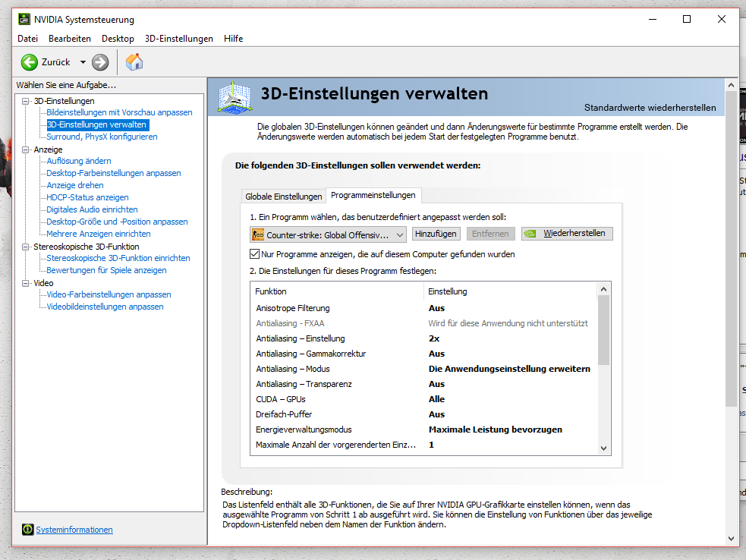Screen dimensions: 746x560
Task: Click the NVIDIA title bar app icon
Action: [x=24, y=20]
